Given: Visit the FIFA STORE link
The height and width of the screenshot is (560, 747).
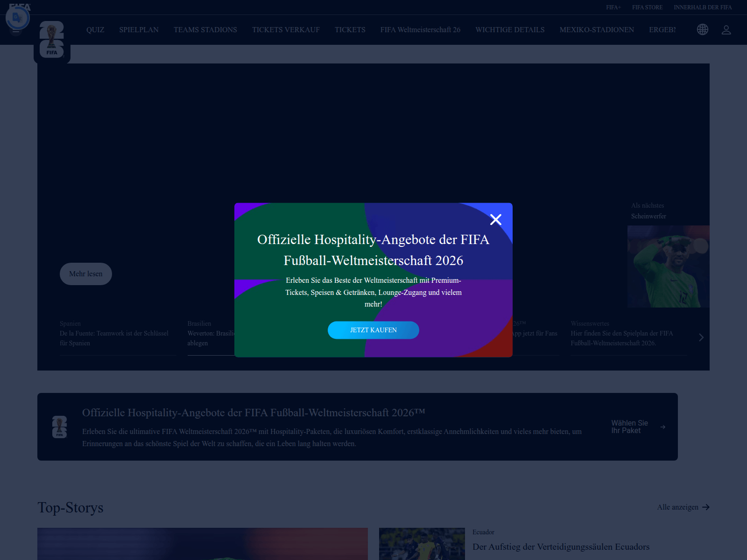Looking at the screenshot, I should pos(647,7).
